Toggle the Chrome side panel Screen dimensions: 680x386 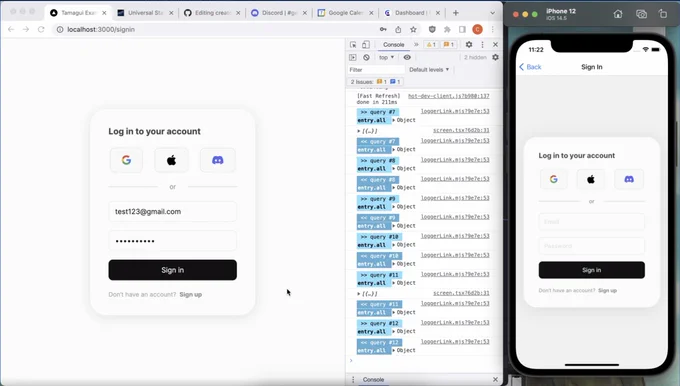click(462, 29)
